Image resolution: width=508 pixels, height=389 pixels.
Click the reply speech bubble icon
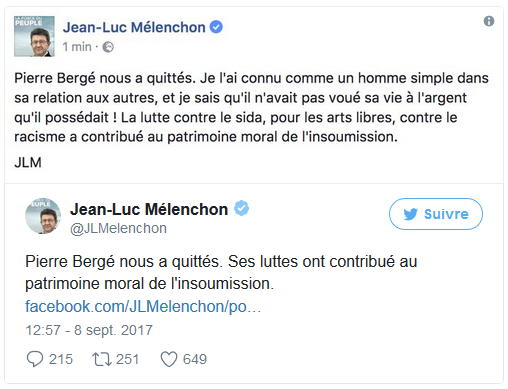(35, 359)
